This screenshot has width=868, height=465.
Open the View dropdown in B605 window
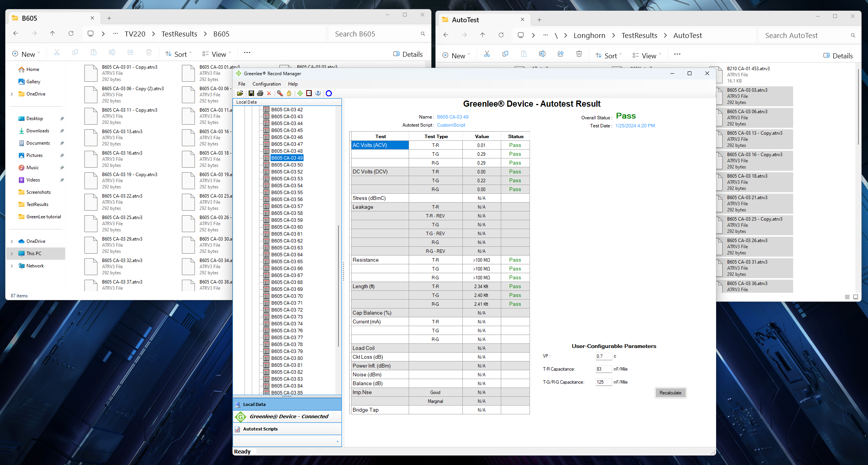tap(217, 54)
